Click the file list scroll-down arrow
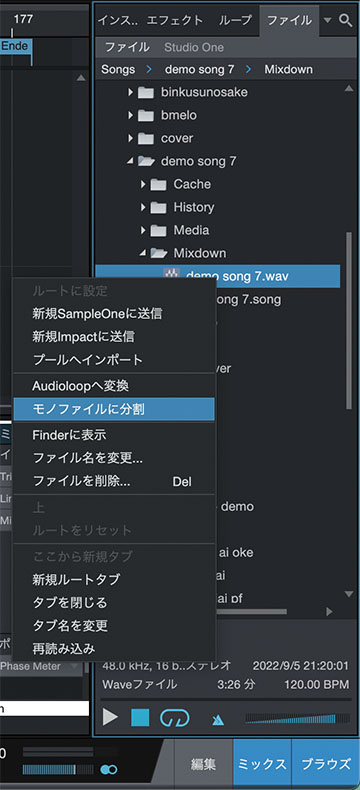360x790 pixels. pyautogui.click(x=349, y=595)
